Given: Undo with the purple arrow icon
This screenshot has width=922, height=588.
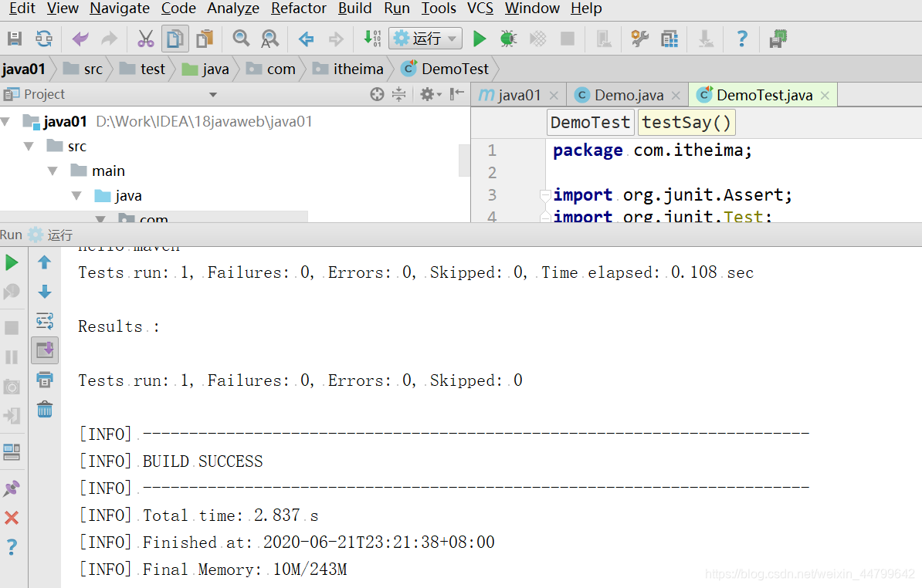Looking at the screenshot, I should (80, 39).
